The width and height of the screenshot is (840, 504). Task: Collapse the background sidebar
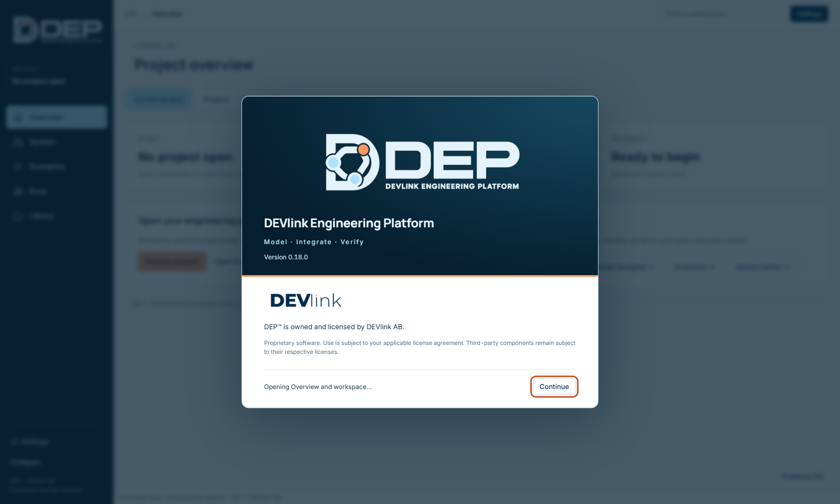click(25, 463)
